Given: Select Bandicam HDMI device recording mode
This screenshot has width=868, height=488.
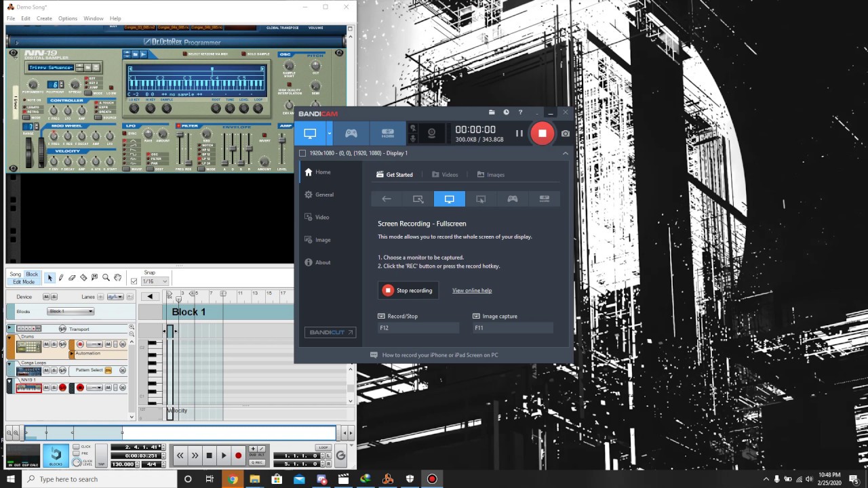Looking at the screenshot, I should click(x=387, y=133).
